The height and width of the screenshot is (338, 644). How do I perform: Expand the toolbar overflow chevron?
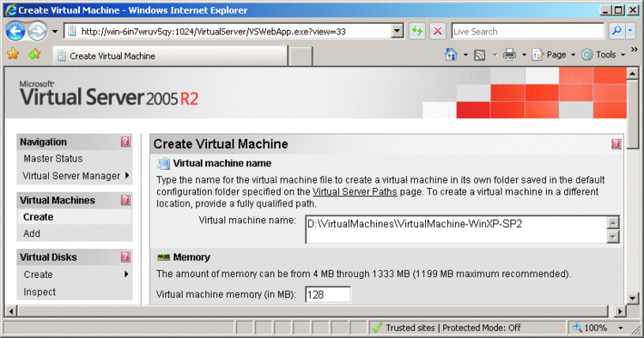(x=635, y=50)
